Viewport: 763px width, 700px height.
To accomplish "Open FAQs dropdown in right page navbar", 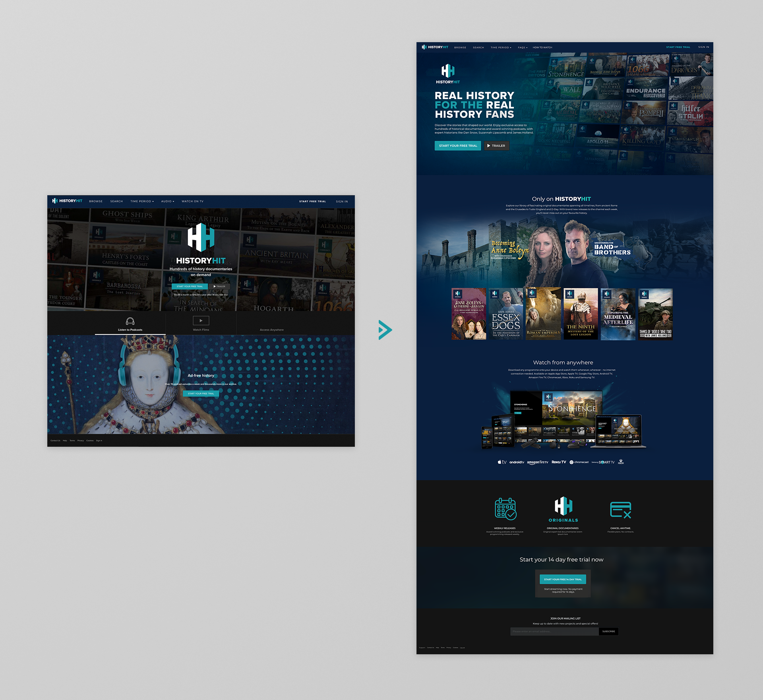I will pyautogui.click(x=523, y=47).
